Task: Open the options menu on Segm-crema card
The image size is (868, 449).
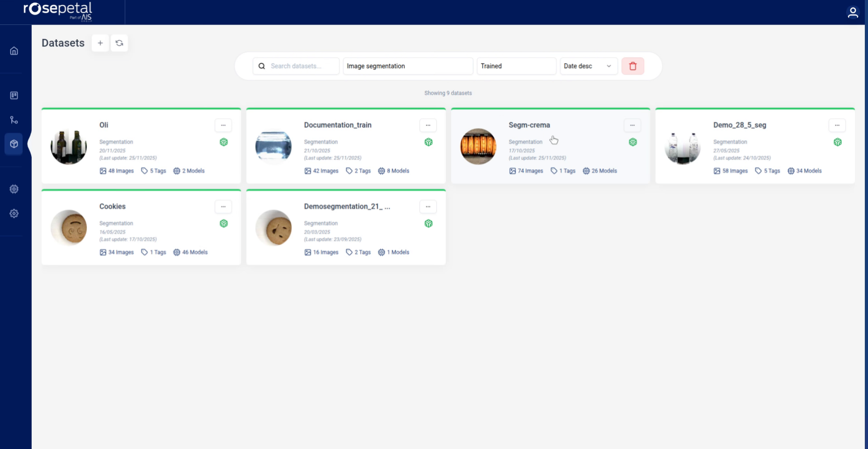Action: [632, 125]
